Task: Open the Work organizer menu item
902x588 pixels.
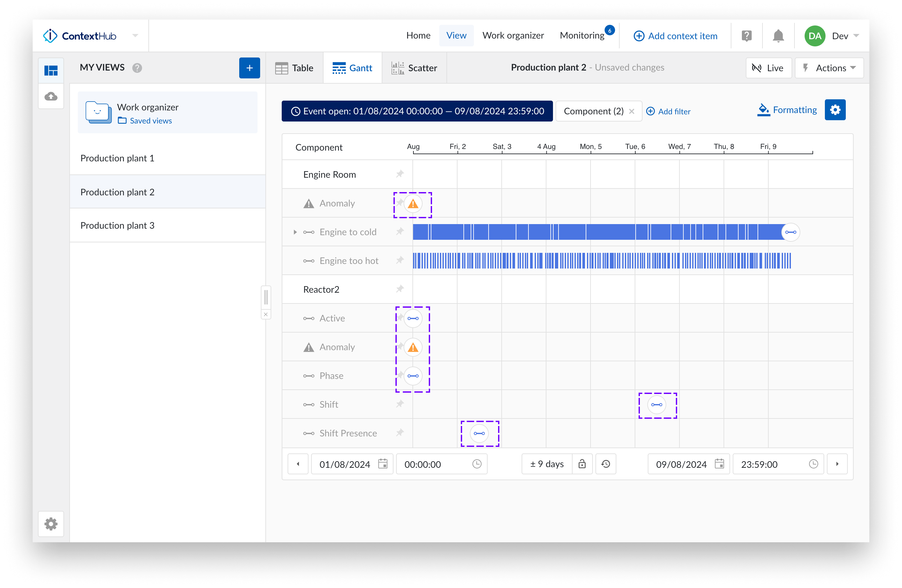Action: [513, 36]
